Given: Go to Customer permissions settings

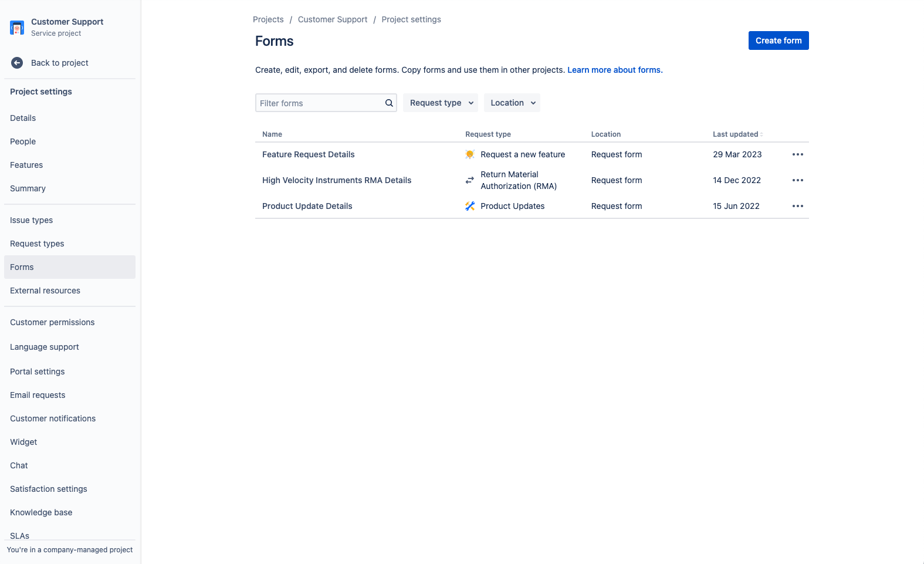Looking at the screenshot, I should [x=52, y=322].
